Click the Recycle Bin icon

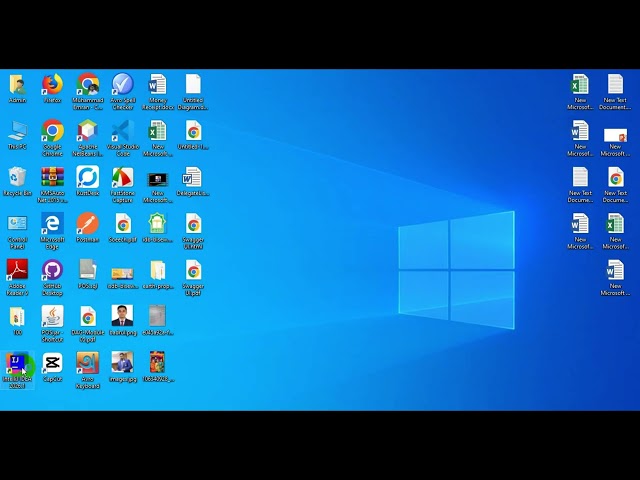click(17, 181)
